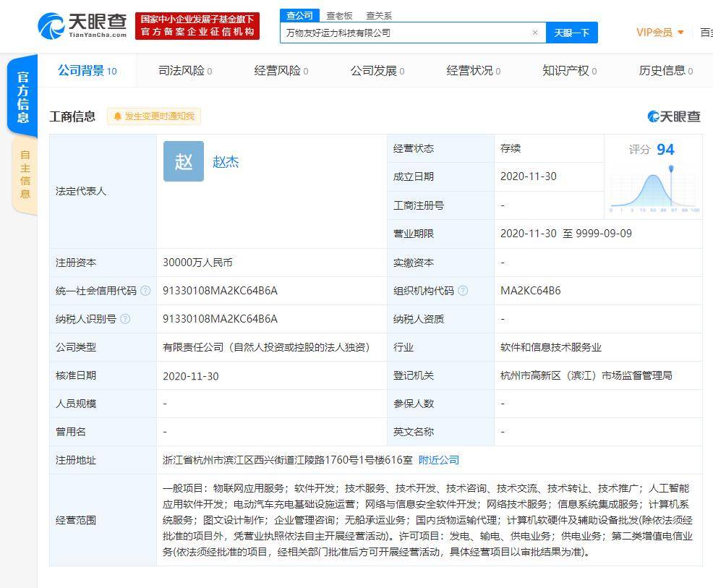The height and width of the screenshot is (588, 713).
Task: Click the TianYanCha logo at top left
Action: 82,26
